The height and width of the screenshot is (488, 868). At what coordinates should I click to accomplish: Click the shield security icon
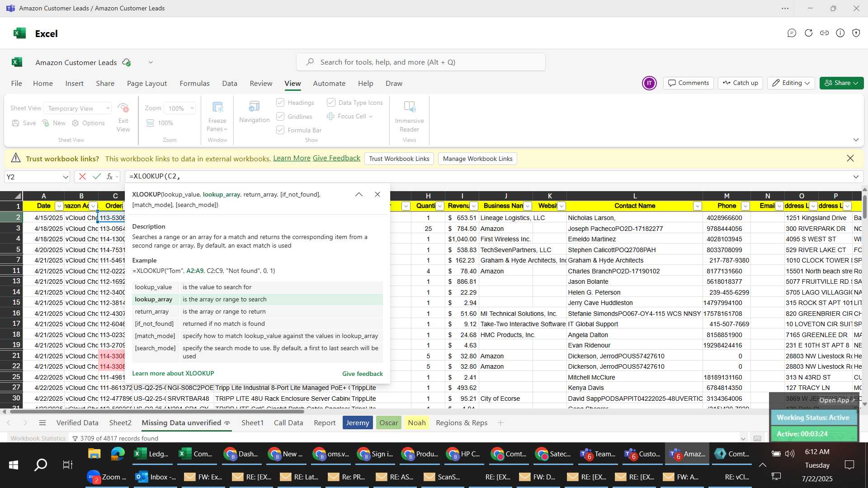[856, 33]
